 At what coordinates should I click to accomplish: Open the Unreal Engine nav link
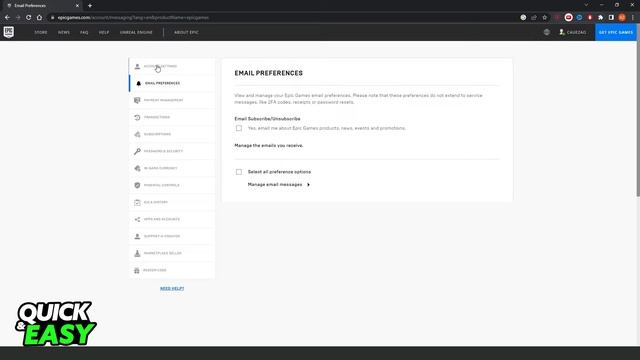click(x=136, y=32)
